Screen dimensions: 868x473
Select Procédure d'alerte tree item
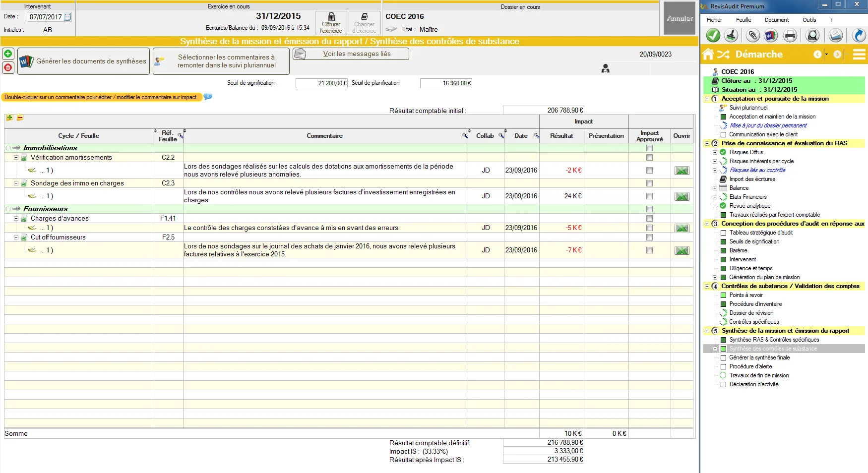[x=750, y=366]
